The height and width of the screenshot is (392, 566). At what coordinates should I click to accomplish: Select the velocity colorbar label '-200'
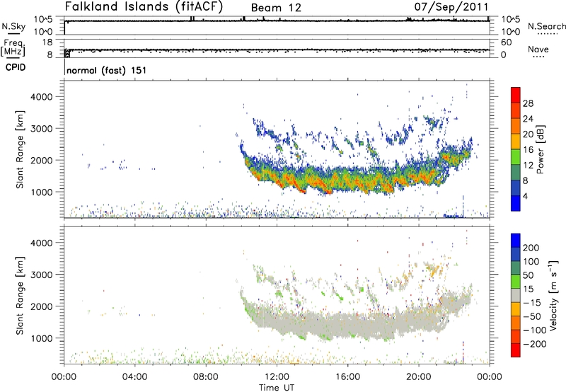[x=535, y=344]
